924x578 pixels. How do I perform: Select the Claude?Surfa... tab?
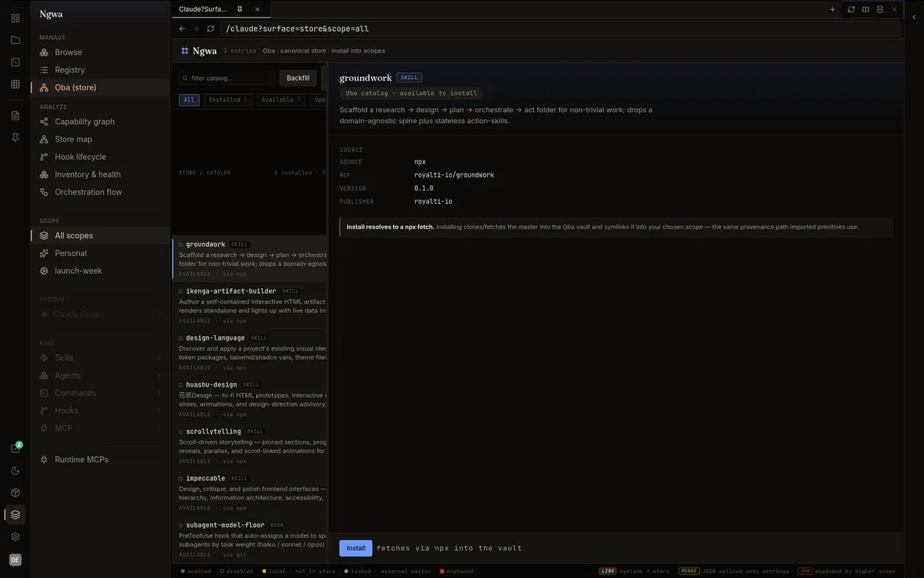pos(221,10)
